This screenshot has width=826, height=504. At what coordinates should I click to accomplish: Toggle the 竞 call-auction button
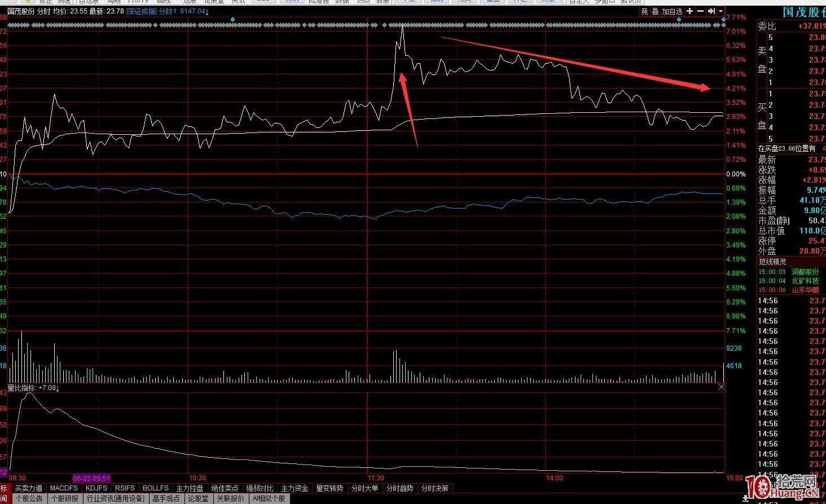[644, 11]
